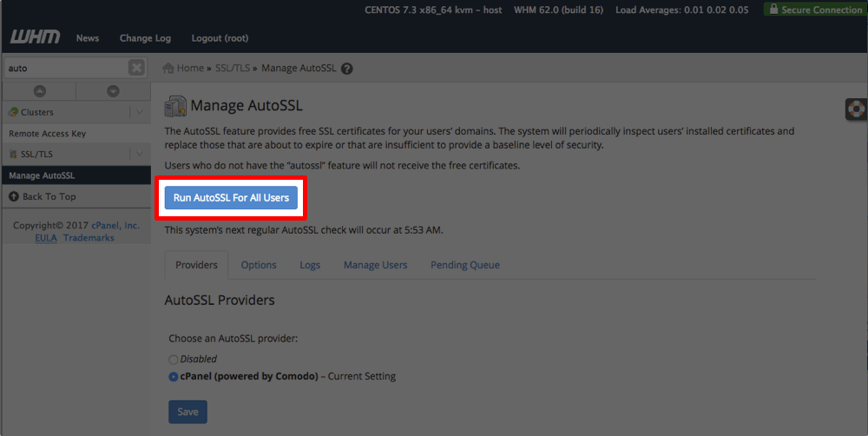Image resolution: width=868 pixels, height=436 pixels.
Task: Click the Save button
Action: (187, 413)
